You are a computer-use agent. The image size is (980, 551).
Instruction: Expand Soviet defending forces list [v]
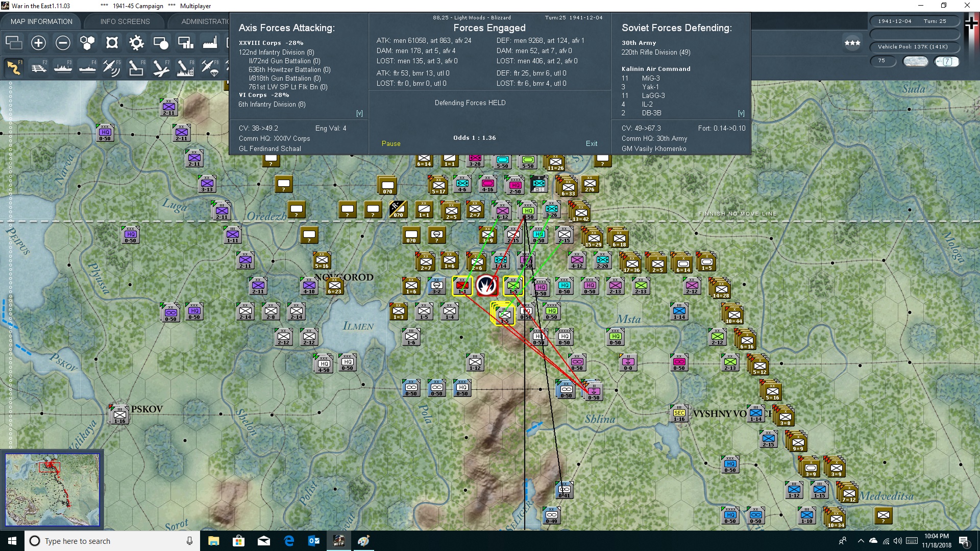[741, 113]
